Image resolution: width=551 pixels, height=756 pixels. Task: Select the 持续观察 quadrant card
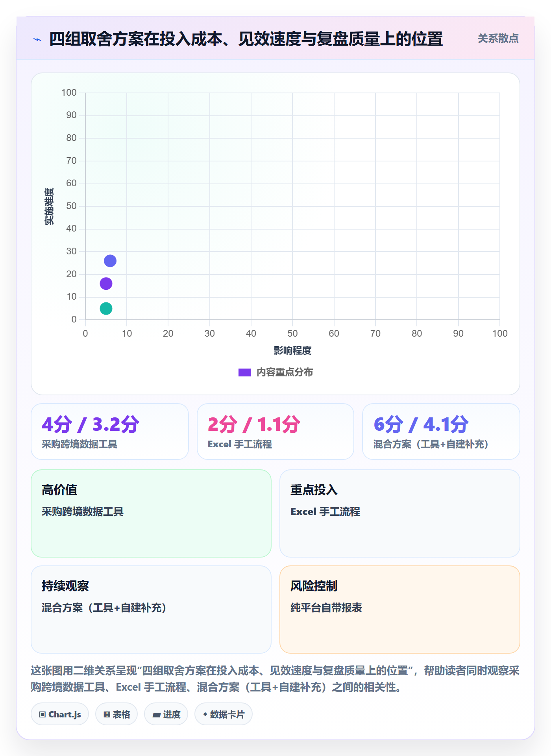click(151, 610)
